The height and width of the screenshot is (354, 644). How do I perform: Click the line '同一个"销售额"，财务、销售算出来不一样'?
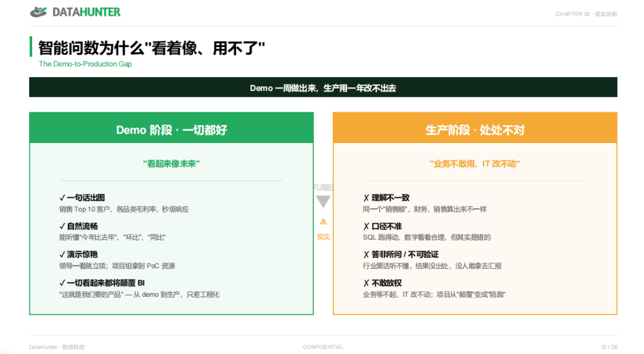coord(425,209)
